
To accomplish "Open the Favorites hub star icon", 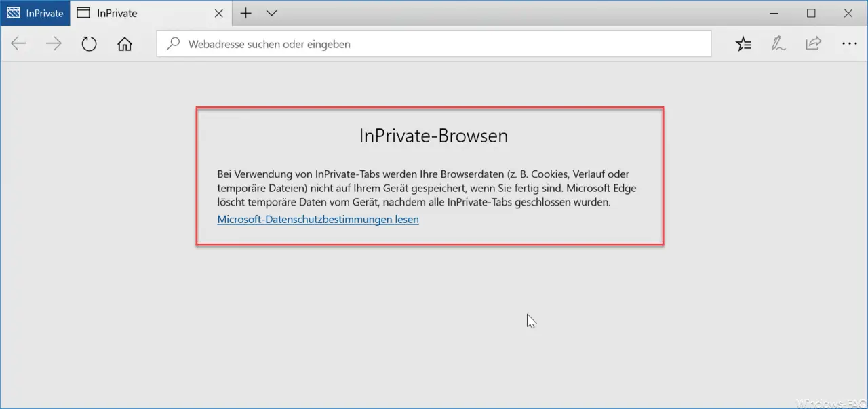I will tap(744, 44).
